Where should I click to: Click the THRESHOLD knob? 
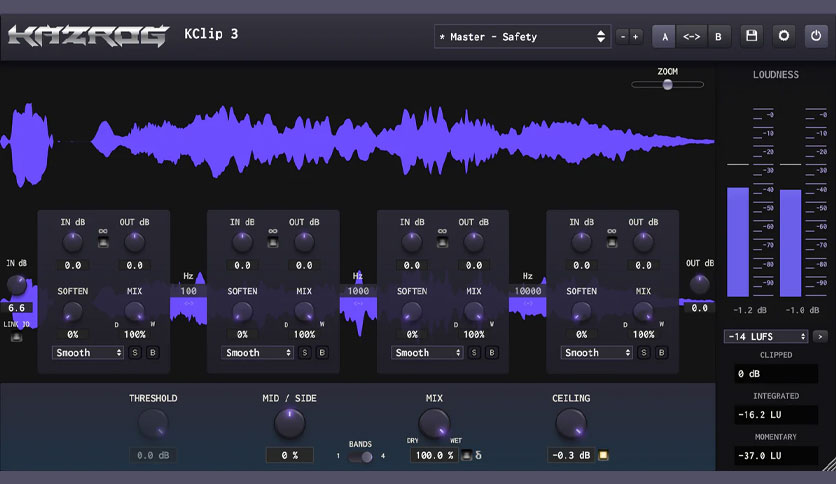(153, 424)
